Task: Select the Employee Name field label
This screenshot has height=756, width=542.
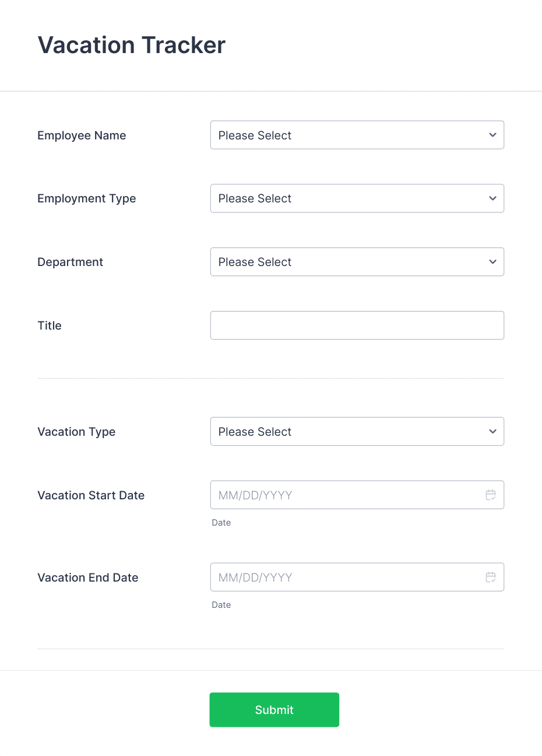Action: click(82, 135)
